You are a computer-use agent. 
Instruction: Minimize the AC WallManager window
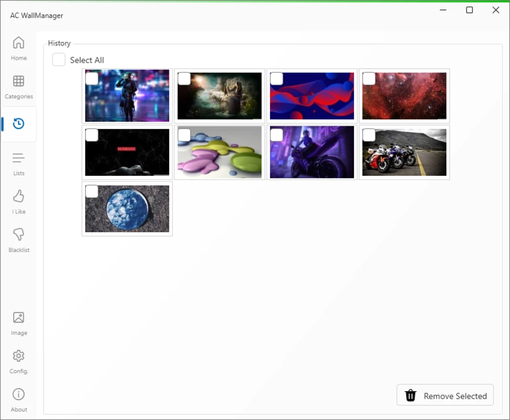click(x=443, y=10)
